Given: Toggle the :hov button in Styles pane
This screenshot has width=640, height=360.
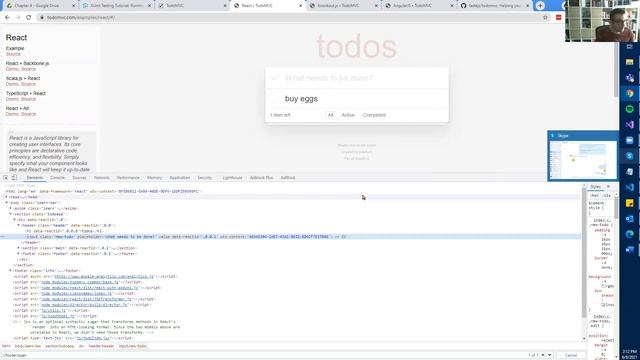Looking at the screenshot, I should tap(594, 196).
